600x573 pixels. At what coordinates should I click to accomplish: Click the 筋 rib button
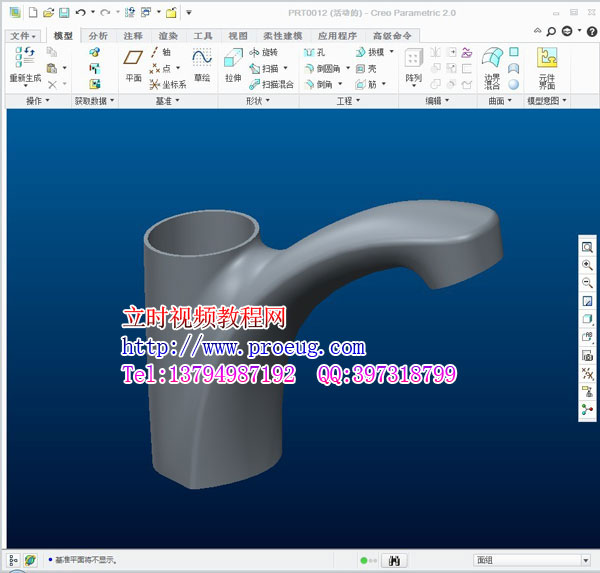[x=366, y=84]
